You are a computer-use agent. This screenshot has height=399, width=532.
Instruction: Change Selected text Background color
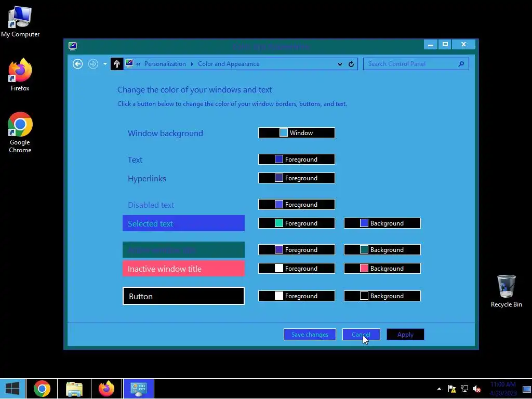tap(382, 223)
